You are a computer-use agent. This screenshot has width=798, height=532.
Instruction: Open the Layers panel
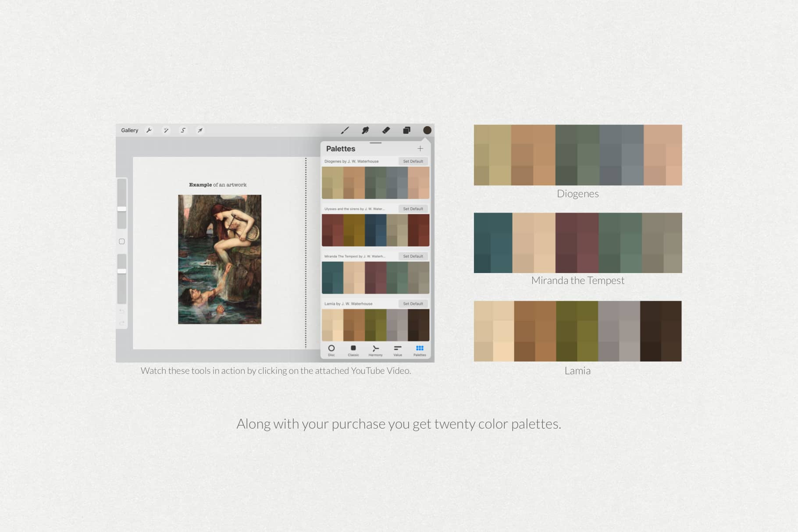(x=406, y=130)
